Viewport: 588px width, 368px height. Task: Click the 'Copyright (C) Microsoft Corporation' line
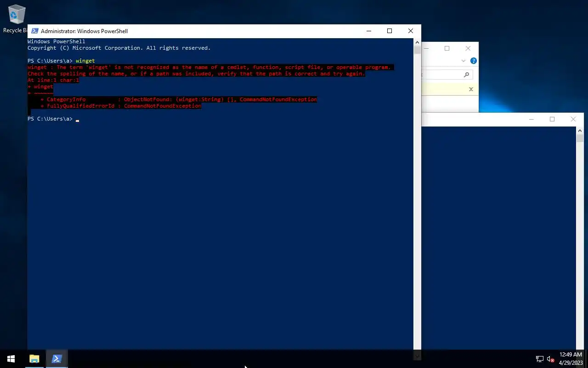click(x=119, y=48)
